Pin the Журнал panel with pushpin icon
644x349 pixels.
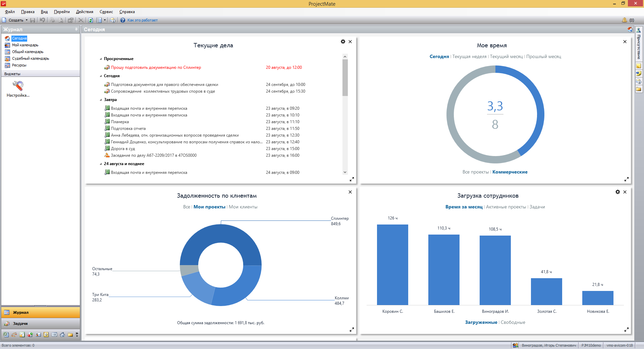76,29
